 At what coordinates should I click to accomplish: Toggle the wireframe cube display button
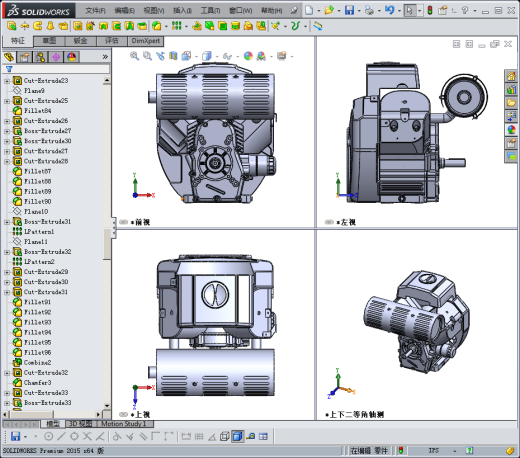pyautogui.click(x=225, y=436)
